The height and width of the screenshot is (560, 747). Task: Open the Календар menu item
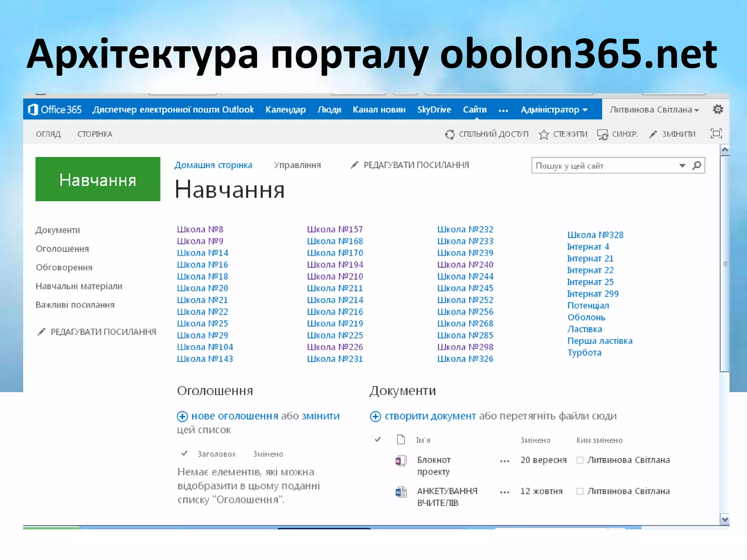click(286, 110)
